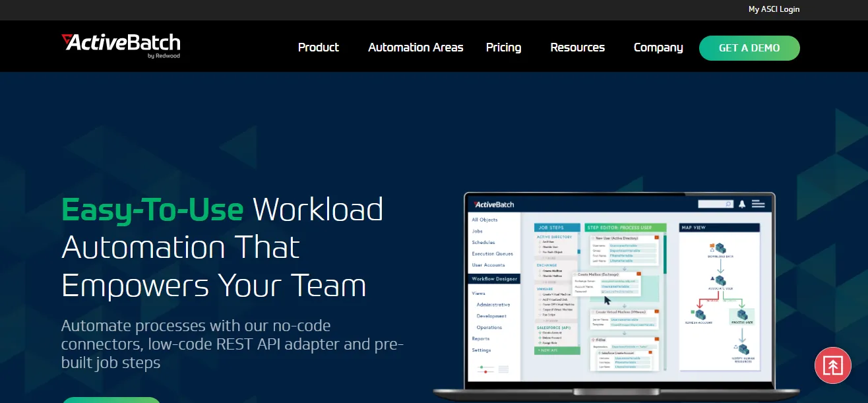This screenshot has height=403, width=868.
Task: Click the green NEW API bar in mockup
Action: pos(557,350)
